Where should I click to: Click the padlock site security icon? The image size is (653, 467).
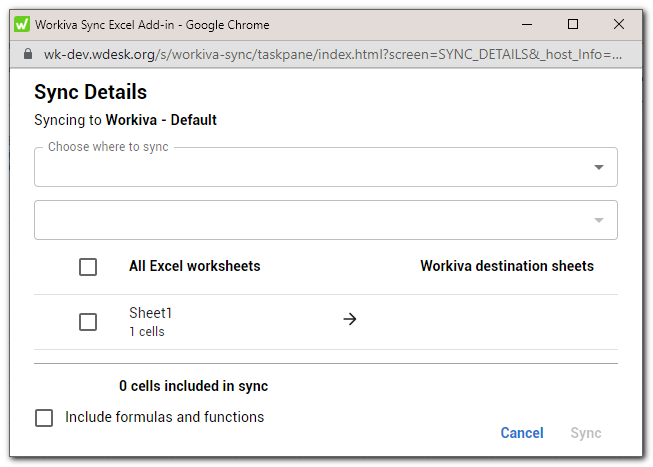coord(28,54)
